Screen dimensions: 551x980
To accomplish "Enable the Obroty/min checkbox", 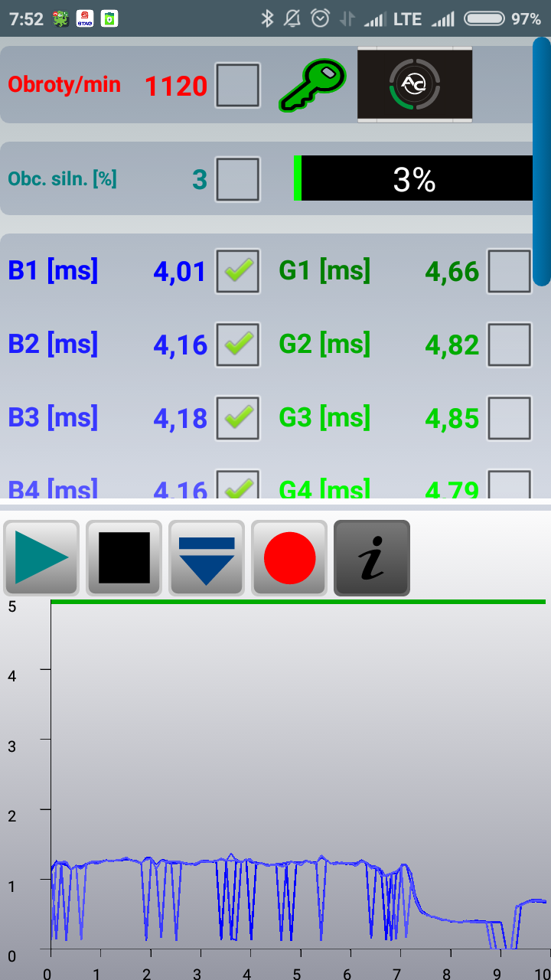I will [238, 85].
